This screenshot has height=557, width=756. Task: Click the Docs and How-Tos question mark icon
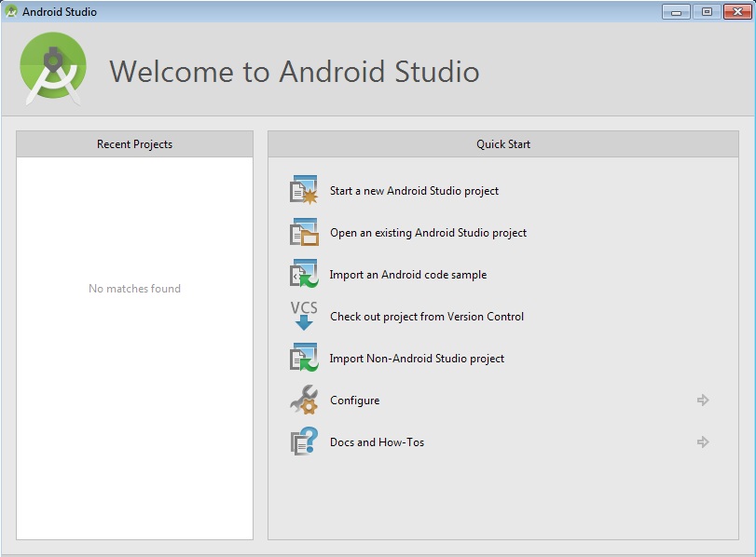304,442
